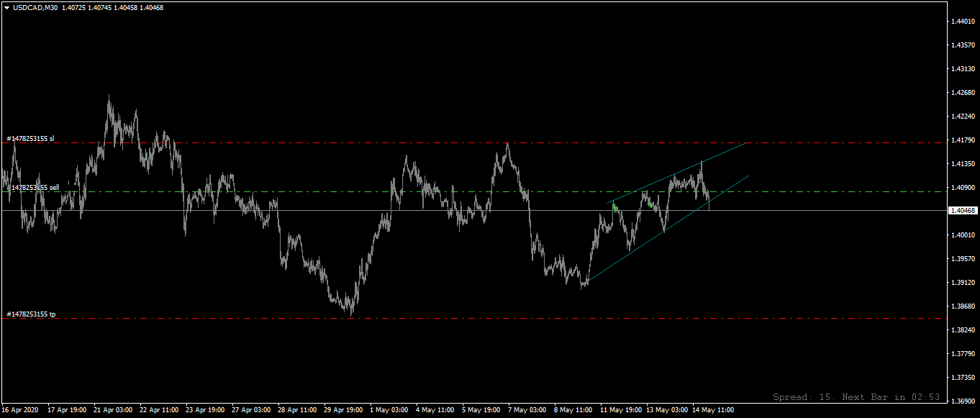Select the #1478253155 tp order label
Screen dimensions: 980x418
pos(31,314)
